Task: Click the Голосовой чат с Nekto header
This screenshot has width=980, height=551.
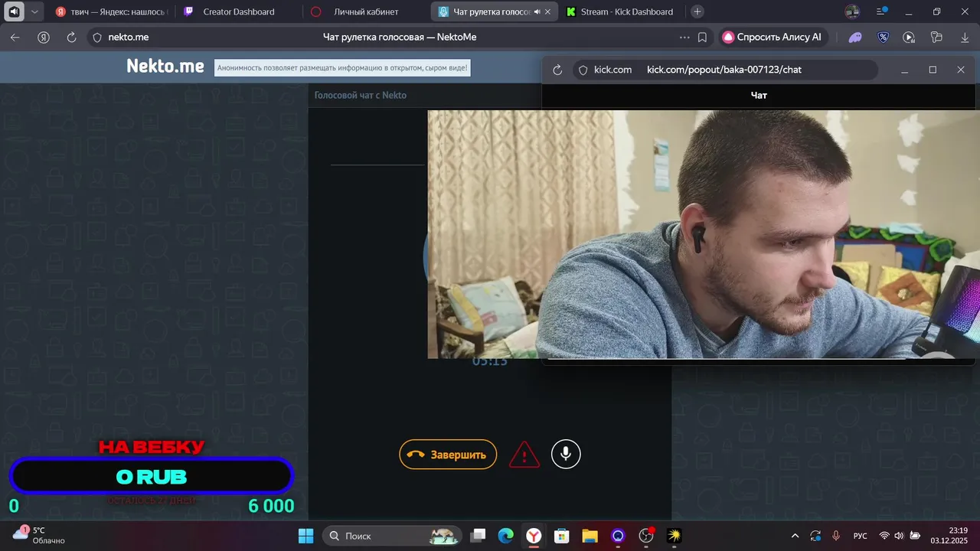Action: pyautogui.click(x=361, y=95)
